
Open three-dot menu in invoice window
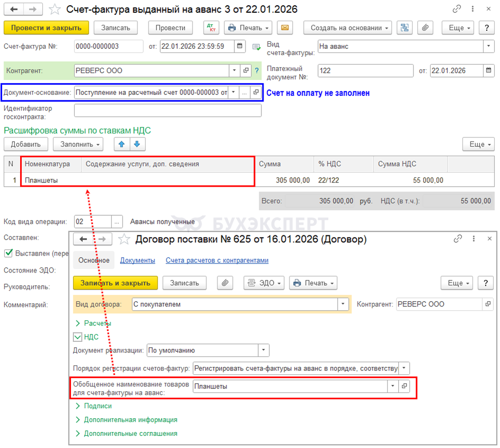point(472,9)
